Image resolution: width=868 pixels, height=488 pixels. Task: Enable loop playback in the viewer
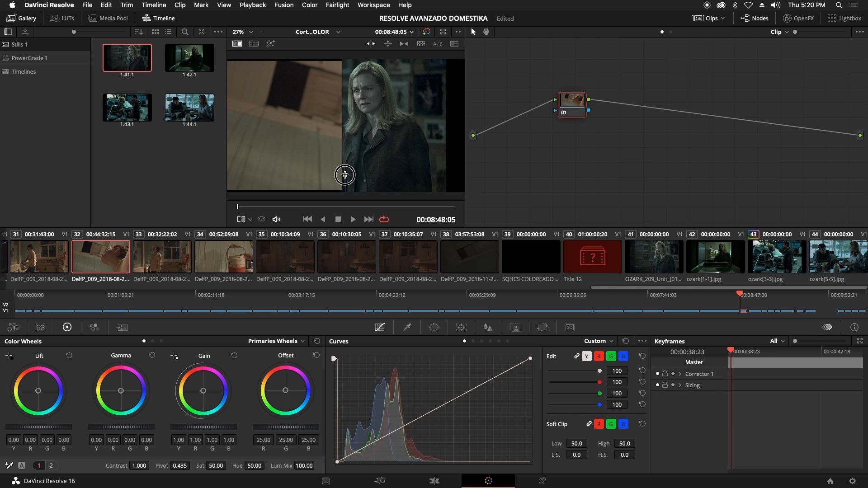coord(383,219)
